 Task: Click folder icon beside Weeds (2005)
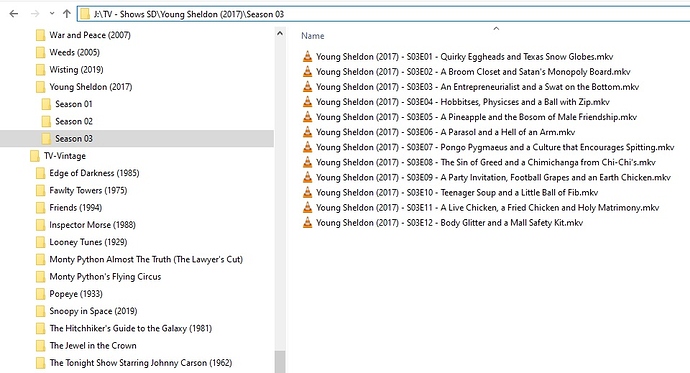40,52
